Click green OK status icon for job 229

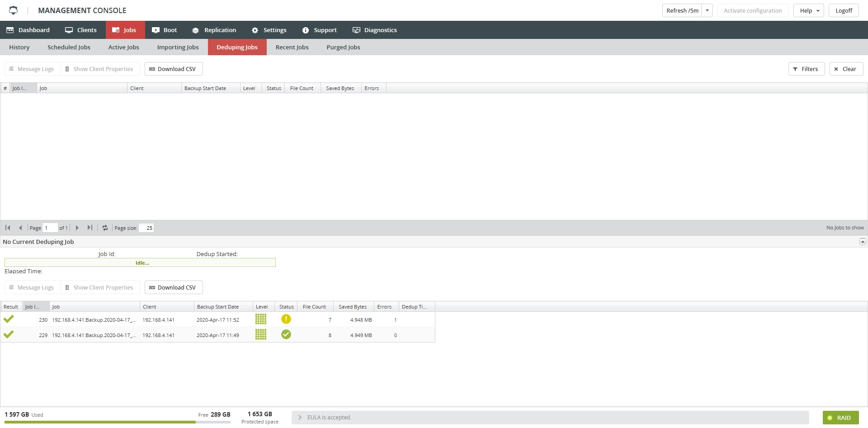tap(286, 334)
